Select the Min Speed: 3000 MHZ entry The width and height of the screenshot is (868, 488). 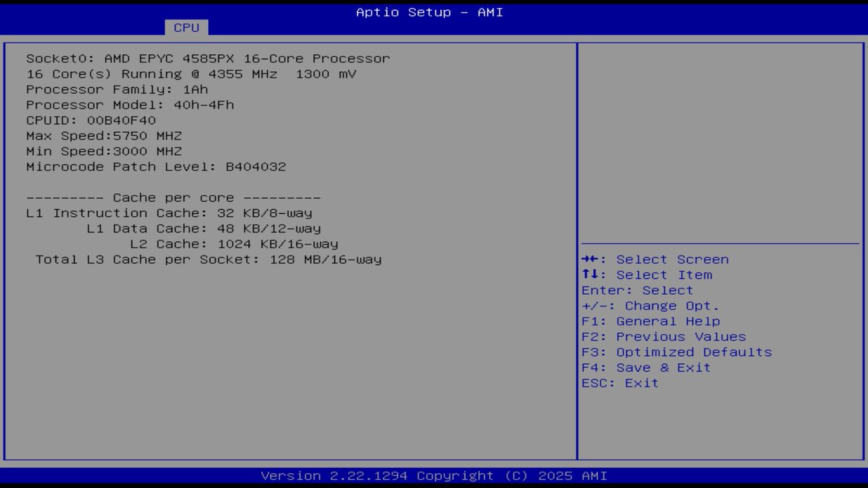pyautogui.click(x=104, y=151)
